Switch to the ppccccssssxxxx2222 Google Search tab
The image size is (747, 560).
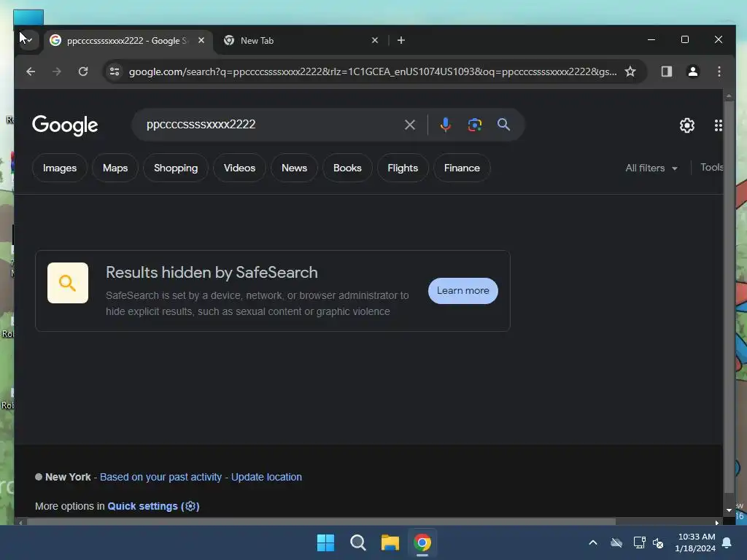128,41
